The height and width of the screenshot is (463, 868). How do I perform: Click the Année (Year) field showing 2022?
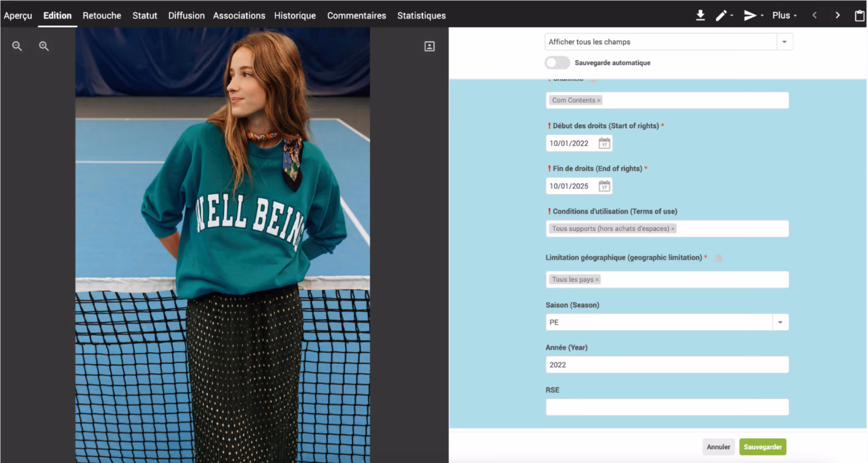667,365
